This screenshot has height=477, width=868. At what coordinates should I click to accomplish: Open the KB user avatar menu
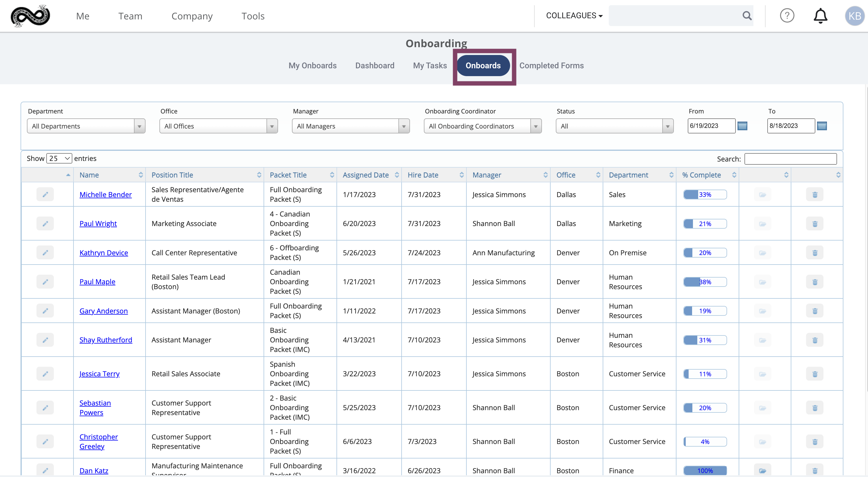(x=854, y=16)
